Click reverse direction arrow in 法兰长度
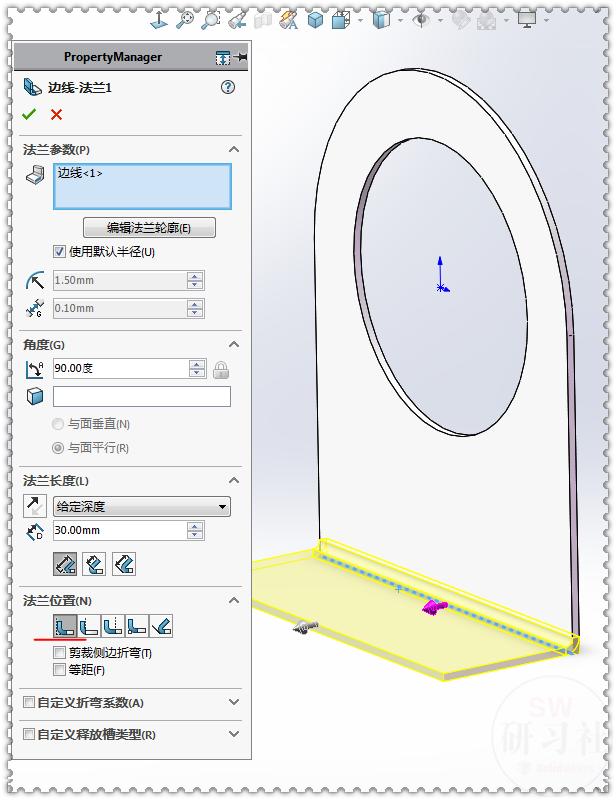This screenshot has height=800, width=616. tap(35, 506)
